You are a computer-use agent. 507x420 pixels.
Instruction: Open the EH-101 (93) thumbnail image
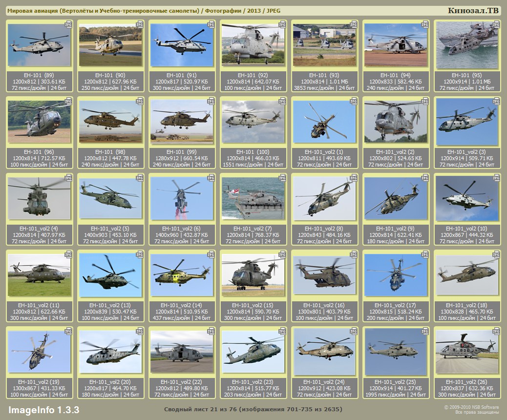pyautogui.click(x=324, y=45)
